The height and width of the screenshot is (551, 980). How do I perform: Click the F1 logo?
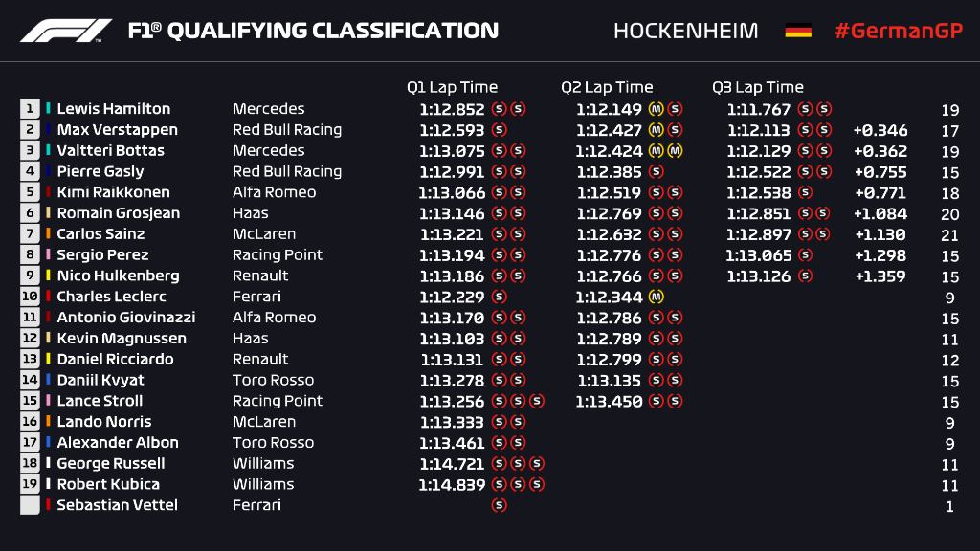pos(66,31)
